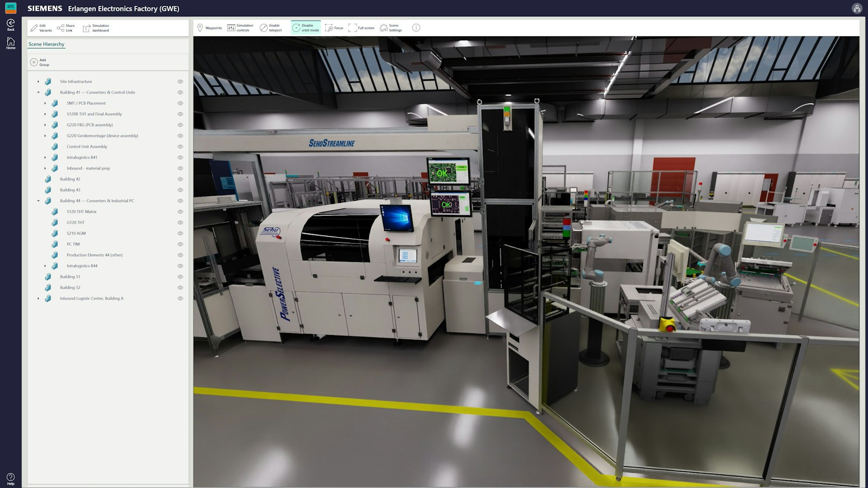Click the DTC app logo badge

[10, 8]
